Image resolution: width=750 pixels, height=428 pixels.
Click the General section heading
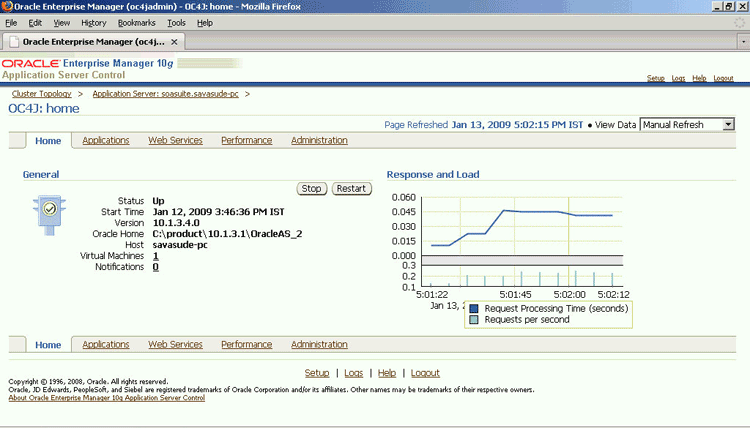(41, 175)
